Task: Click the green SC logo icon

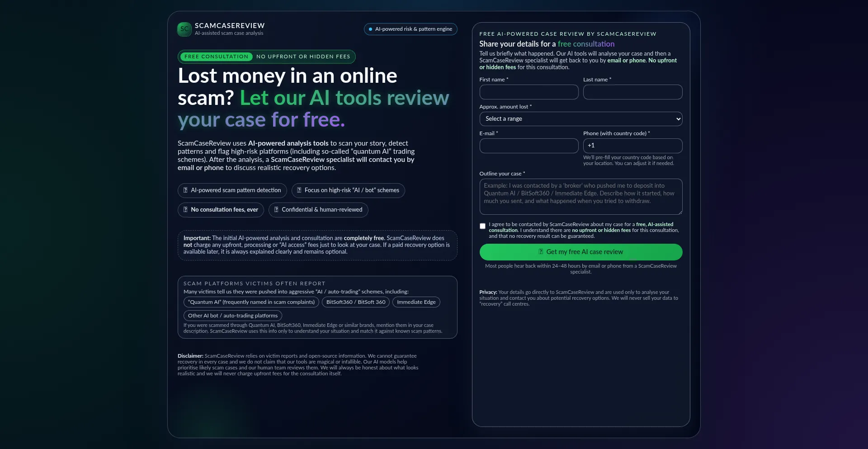Action: click(x=184, y=29)
